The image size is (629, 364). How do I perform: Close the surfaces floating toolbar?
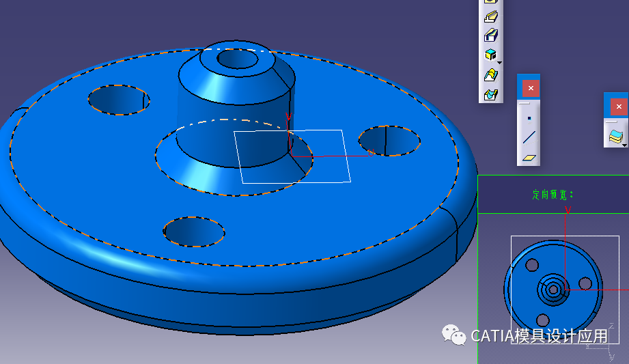pyautogui.click(x=618, y=107)
